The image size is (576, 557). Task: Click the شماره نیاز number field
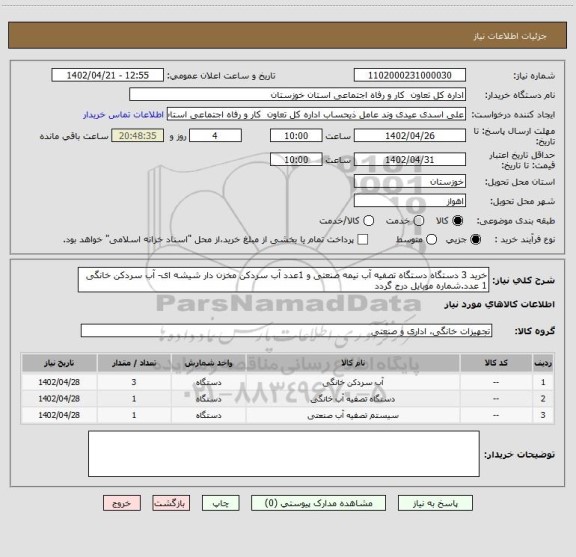point(410,75)
